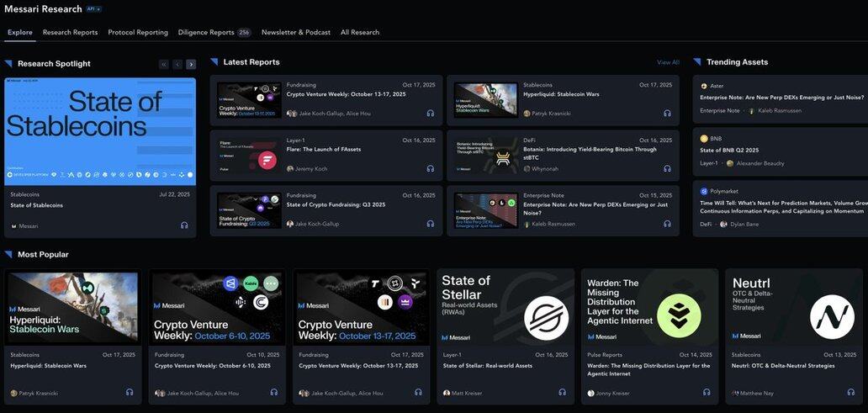Open the State of Stablecoins spotlight thumbnail
868x413 pixels.
pos(100,131)
